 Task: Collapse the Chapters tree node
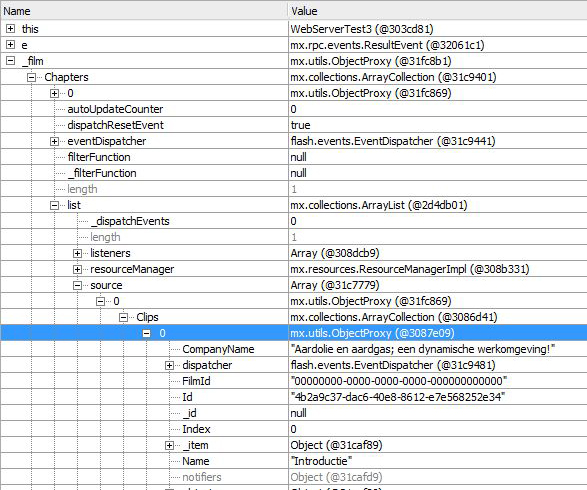point(31,77)
